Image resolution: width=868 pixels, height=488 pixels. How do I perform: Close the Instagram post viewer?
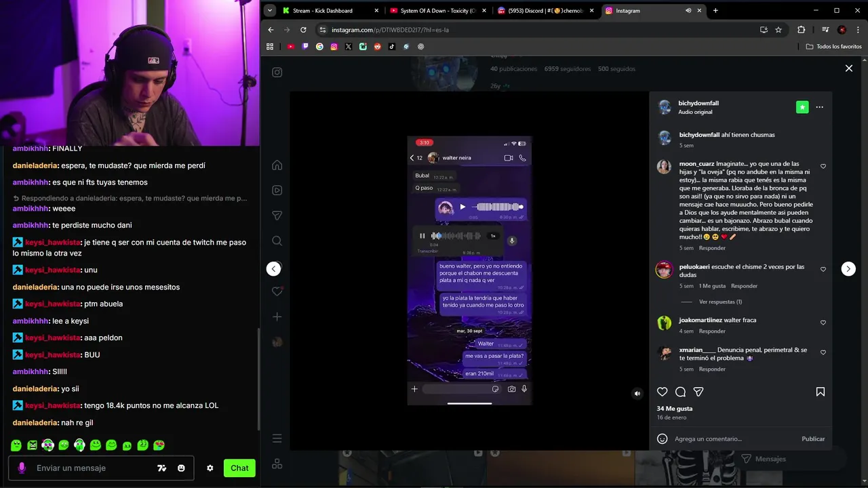click(848, 68)
